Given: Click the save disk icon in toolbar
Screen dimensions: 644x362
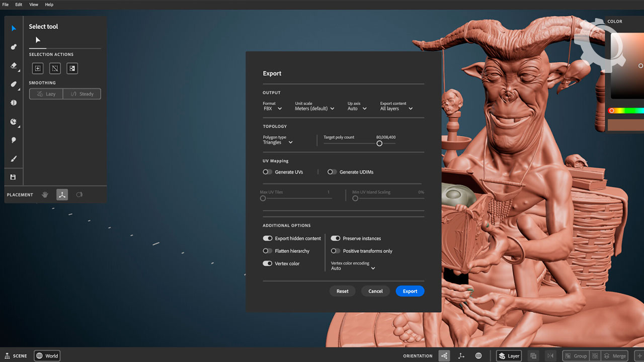Looking at the screenshot, I should click(x=14, y=177).
